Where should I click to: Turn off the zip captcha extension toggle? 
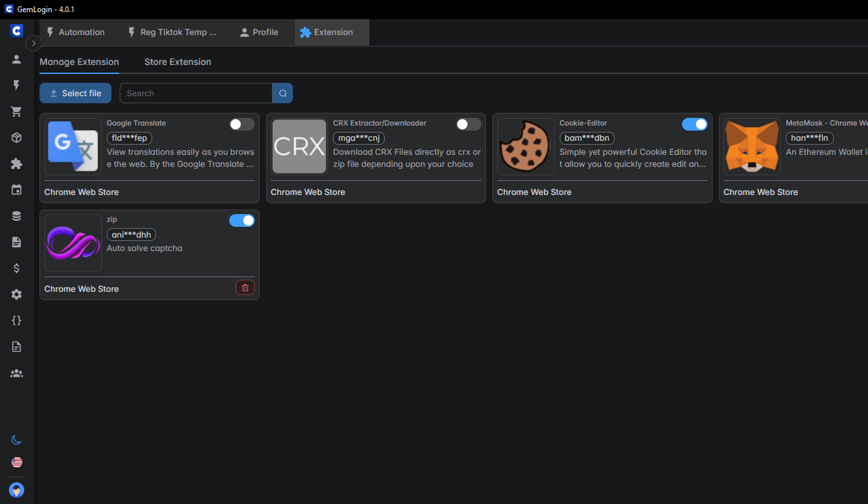(x=241, y=220)
